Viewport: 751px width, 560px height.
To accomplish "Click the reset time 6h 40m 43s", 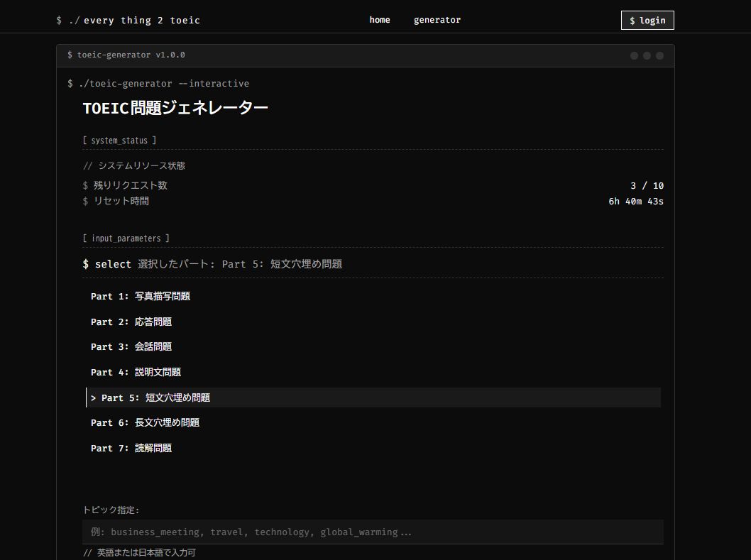I will 635,201.
